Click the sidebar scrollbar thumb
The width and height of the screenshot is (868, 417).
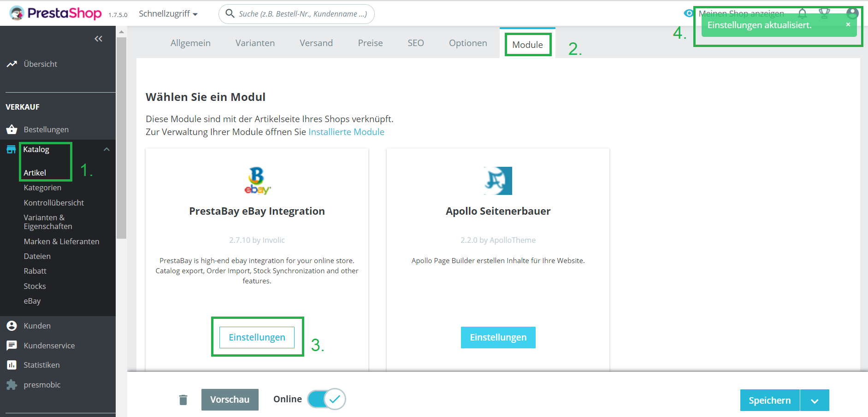tap(121, 138)
